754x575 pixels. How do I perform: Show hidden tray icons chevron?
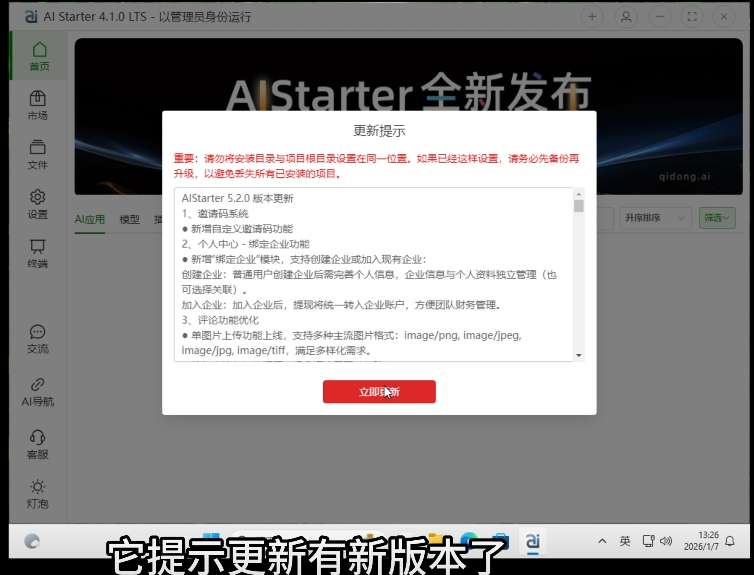pos(602,541)
